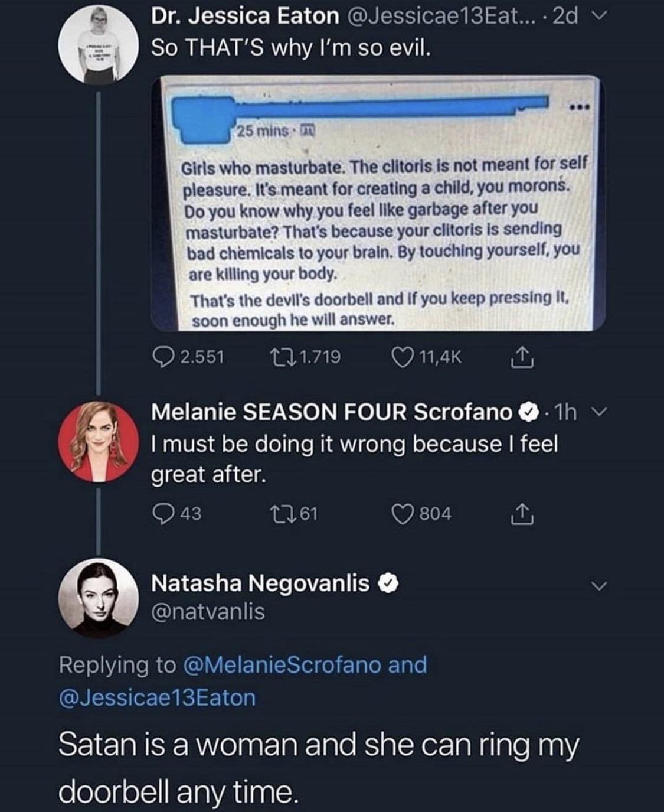
Task: Open the @Jessicae13Eaton mention link
Action: (x=157, y=697)
